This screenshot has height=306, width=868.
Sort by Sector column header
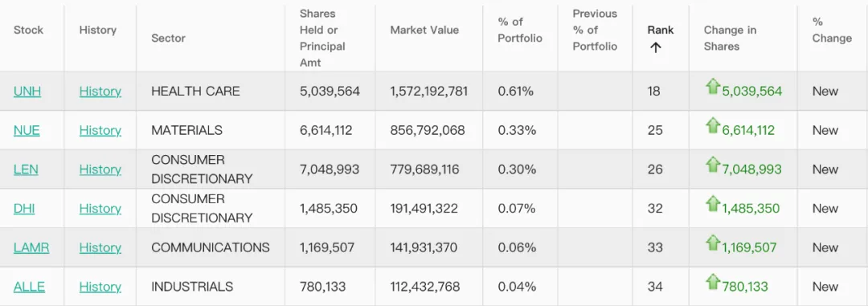pyautogui.click(x=168, y=39)
